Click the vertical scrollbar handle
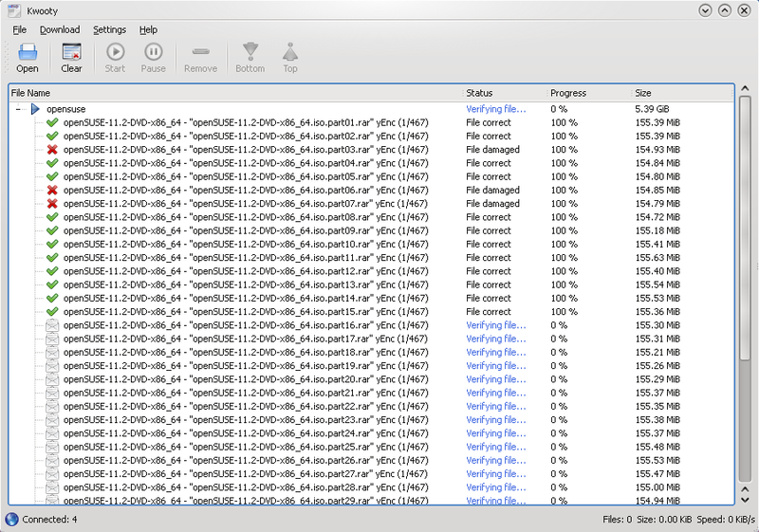759x532 pixels. tap(745, 228)
